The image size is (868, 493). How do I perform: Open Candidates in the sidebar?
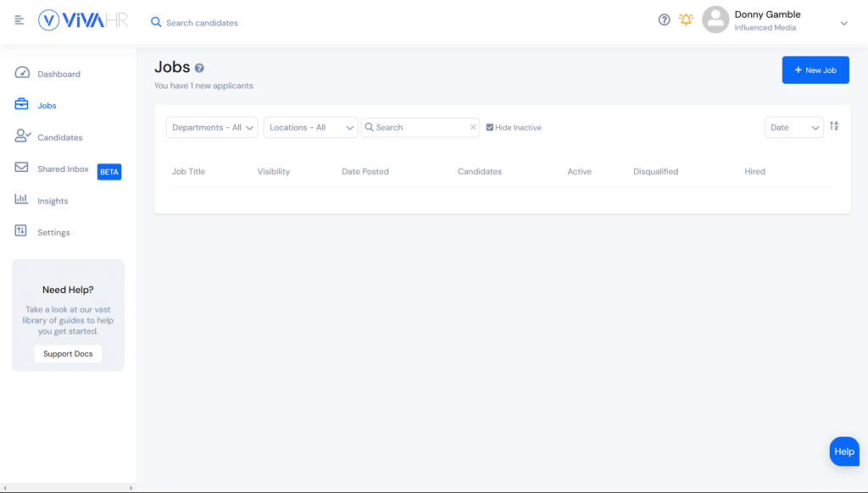point(59,137)
